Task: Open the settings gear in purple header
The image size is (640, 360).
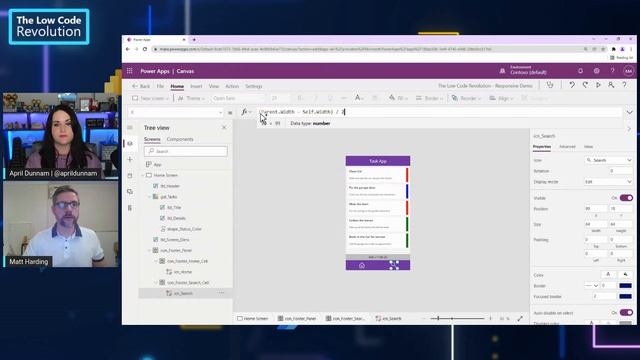Action: pyautogui.click(x=596, y=71)
